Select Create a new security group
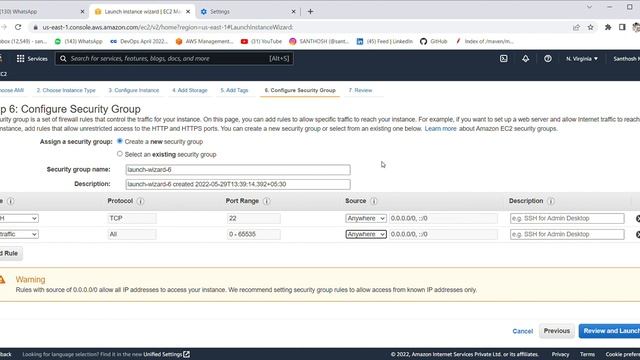Screen dimensions: 640x360 [x=120, y=141]
